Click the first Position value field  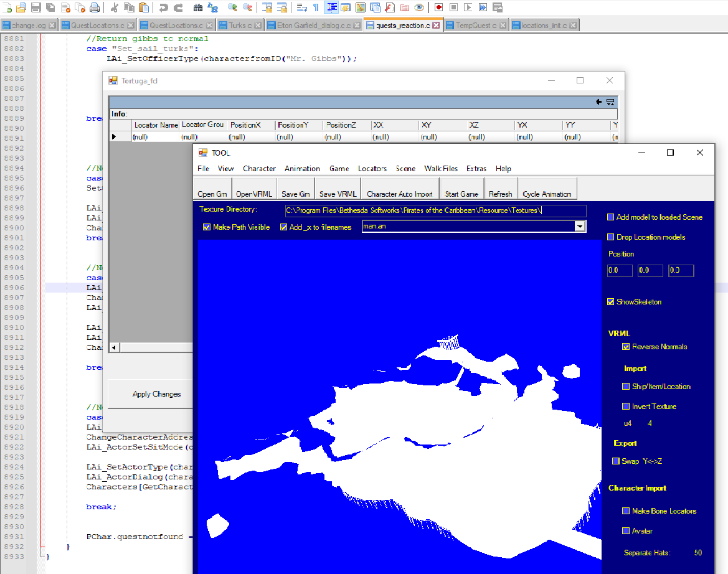[x=620, y=270]
